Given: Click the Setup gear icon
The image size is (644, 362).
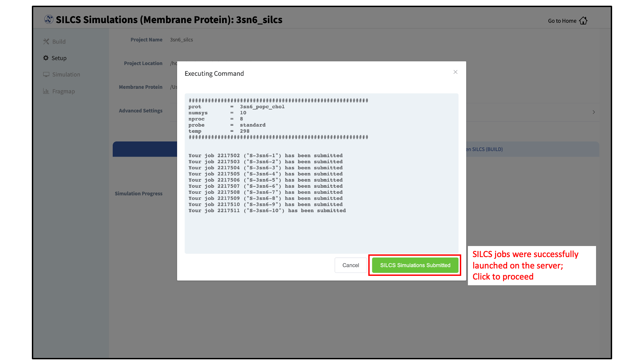Looking at the screenshot, I should 46,58.
